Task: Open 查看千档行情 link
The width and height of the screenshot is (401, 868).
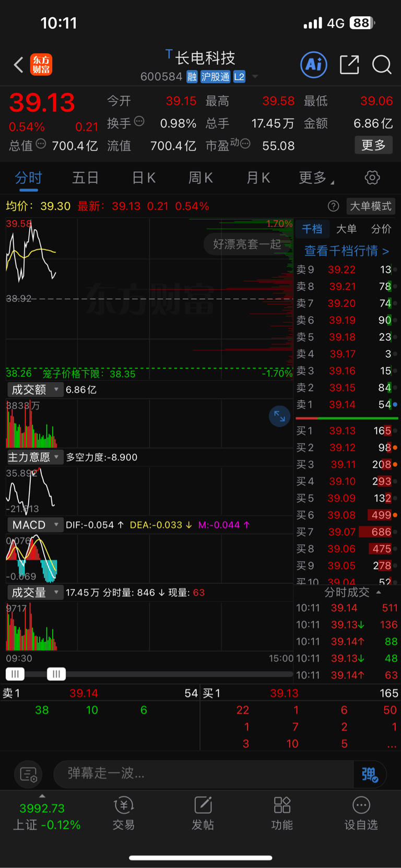Action: click(347, 251)
